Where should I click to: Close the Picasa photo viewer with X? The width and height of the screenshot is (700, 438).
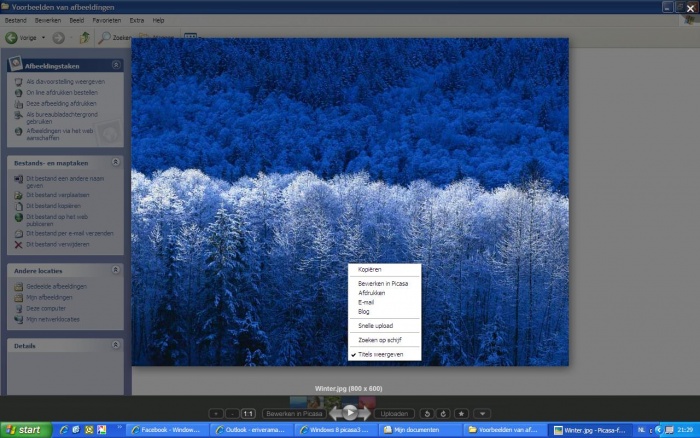(x=690, y=8)
